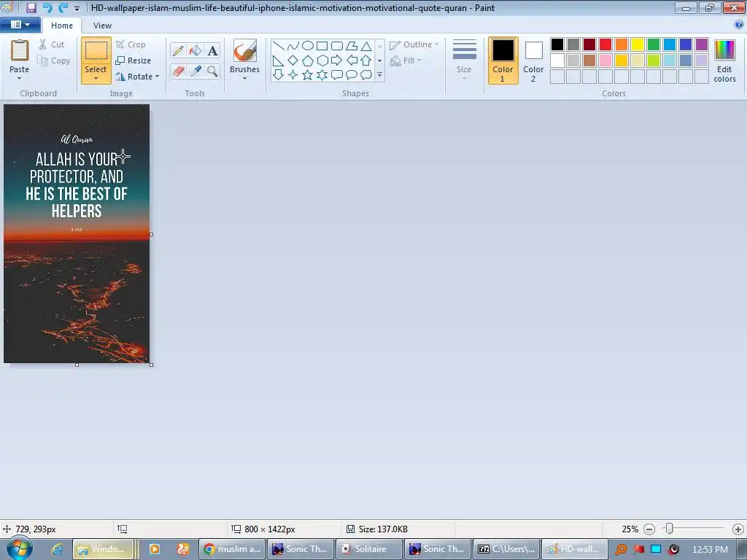
Task: Click the canvas bottom-right resize handle
Action: point(152,365)
